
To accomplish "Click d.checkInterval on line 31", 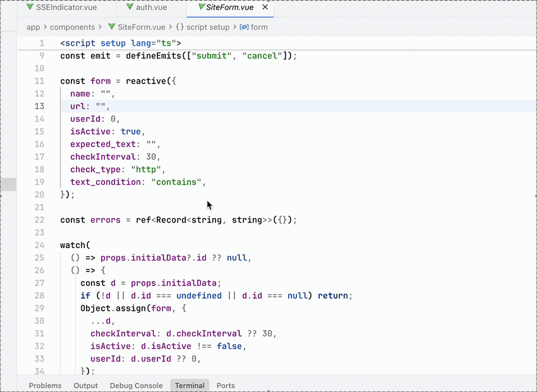I will (x=204, y=334).
